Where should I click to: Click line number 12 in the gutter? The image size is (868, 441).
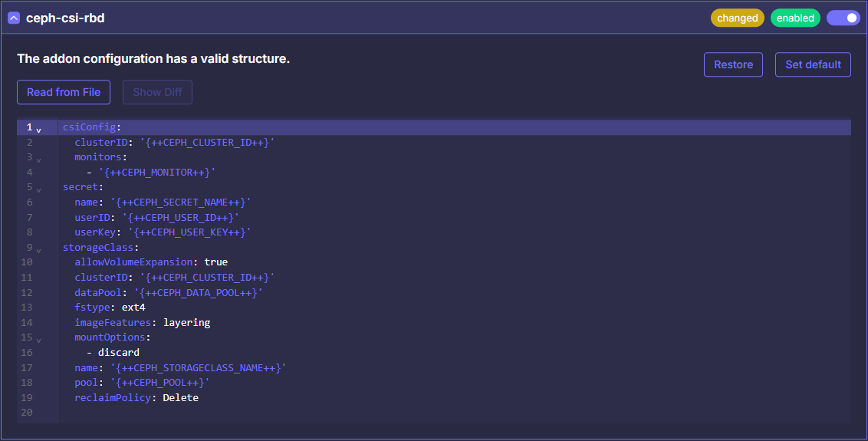pos(28,292)
